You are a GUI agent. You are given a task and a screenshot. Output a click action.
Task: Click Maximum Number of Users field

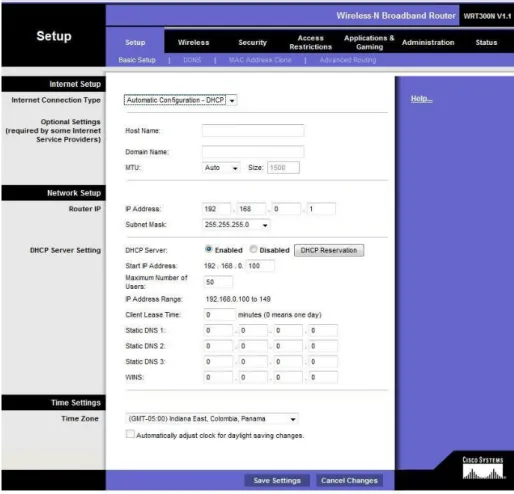tap(218, 282)
